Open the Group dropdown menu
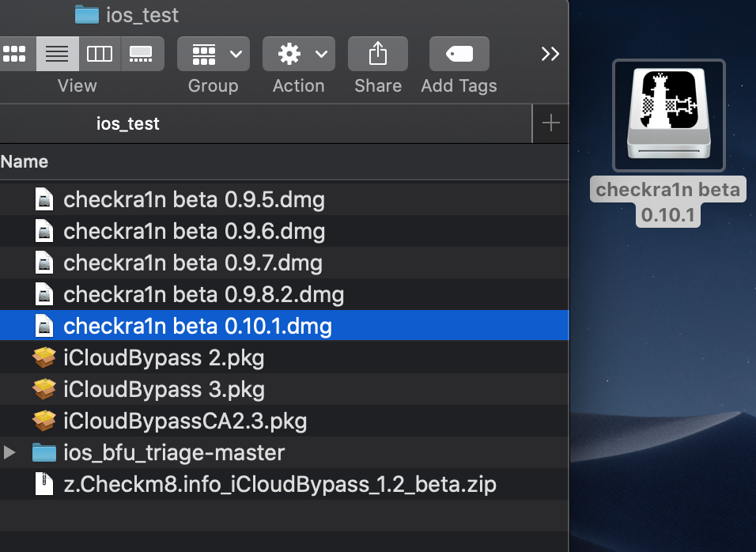Image resolution: width=756 pixels, height=552 pixels. (x=214, y=54)
